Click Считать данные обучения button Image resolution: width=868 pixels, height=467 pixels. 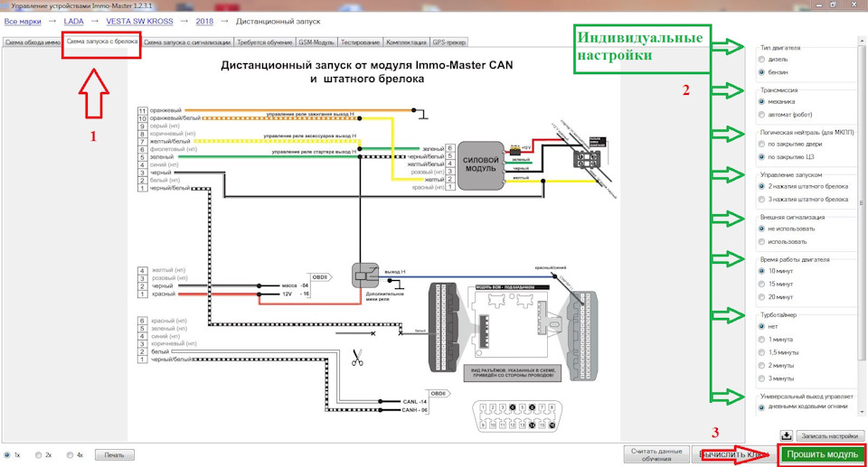tap(656, 455)
